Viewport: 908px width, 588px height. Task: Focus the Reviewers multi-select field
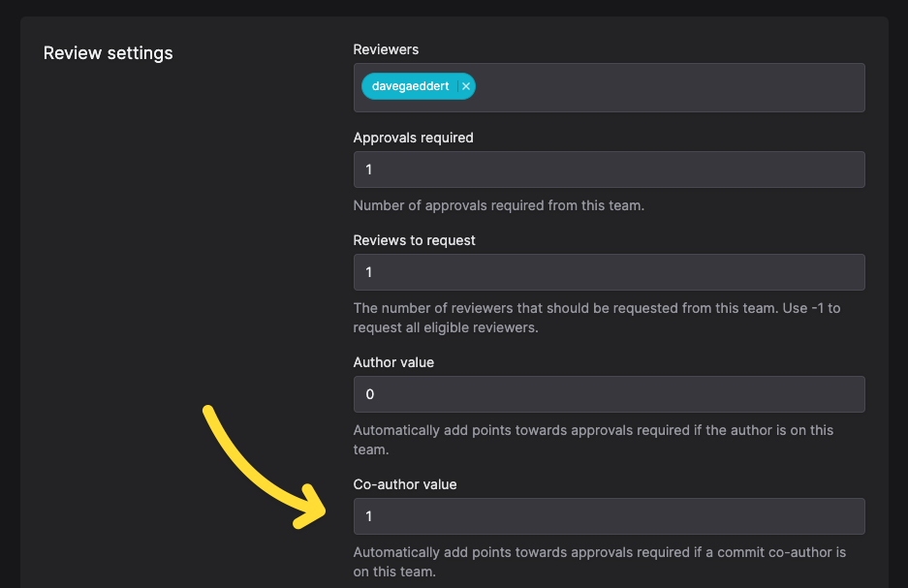(610, 87)
